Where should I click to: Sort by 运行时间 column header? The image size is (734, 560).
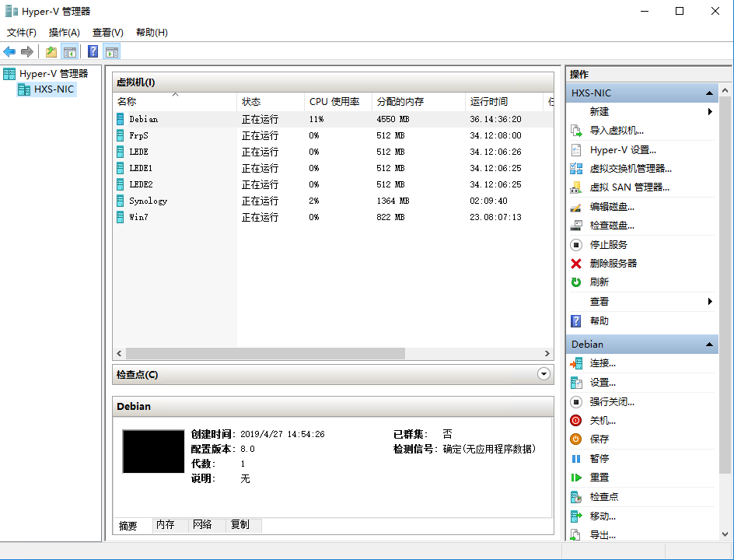tap(504, 102)
